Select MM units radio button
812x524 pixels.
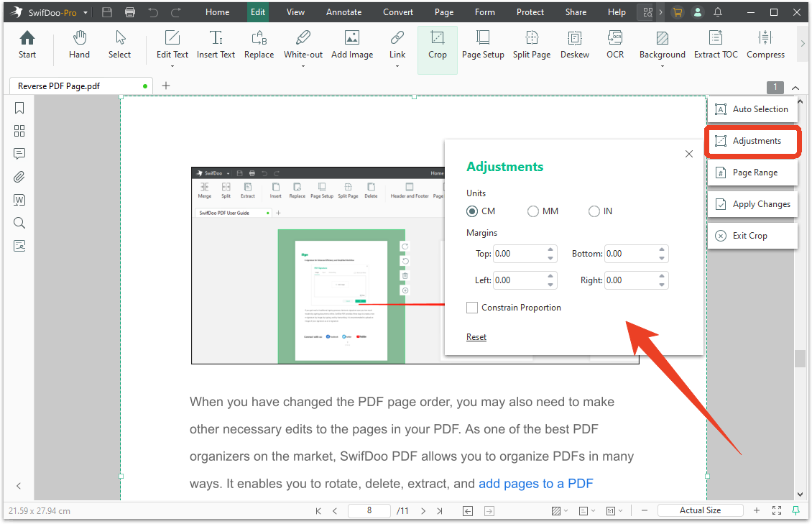click(533, 211)
